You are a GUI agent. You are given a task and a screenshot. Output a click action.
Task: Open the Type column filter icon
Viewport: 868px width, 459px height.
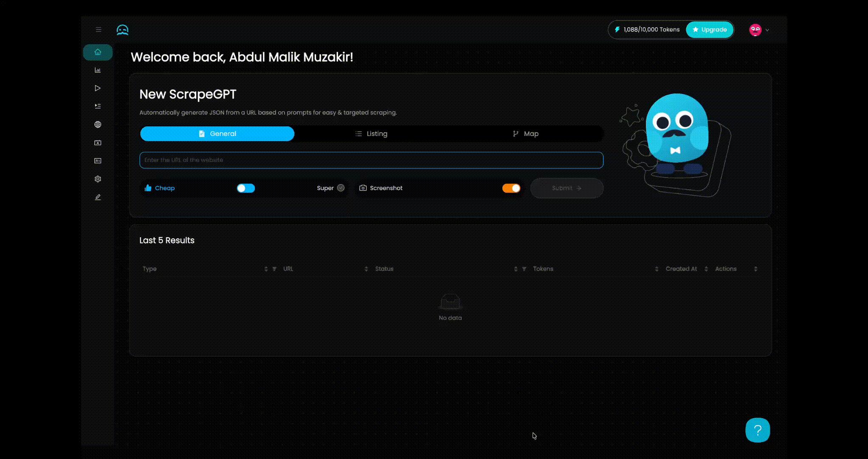pos(274,269)
